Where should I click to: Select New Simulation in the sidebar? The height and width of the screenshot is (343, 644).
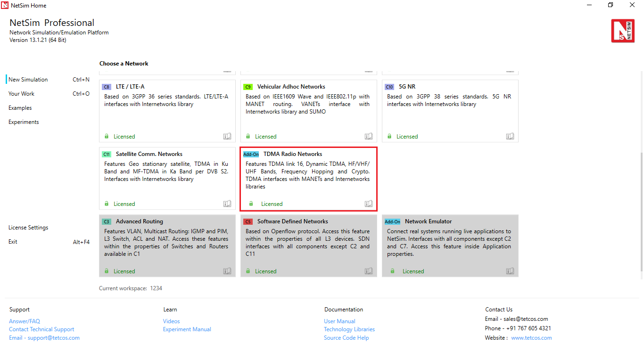pos(28,80)
